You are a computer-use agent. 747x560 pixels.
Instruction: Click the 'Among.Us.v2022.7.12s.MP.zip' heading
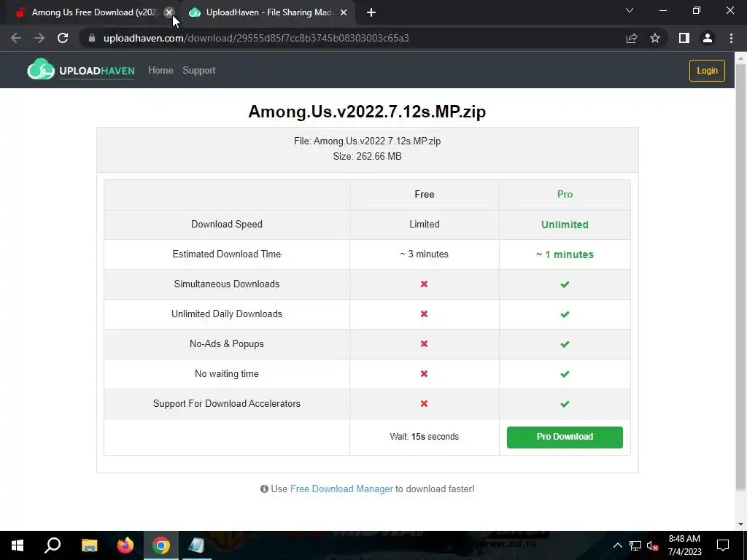point(368,112)
